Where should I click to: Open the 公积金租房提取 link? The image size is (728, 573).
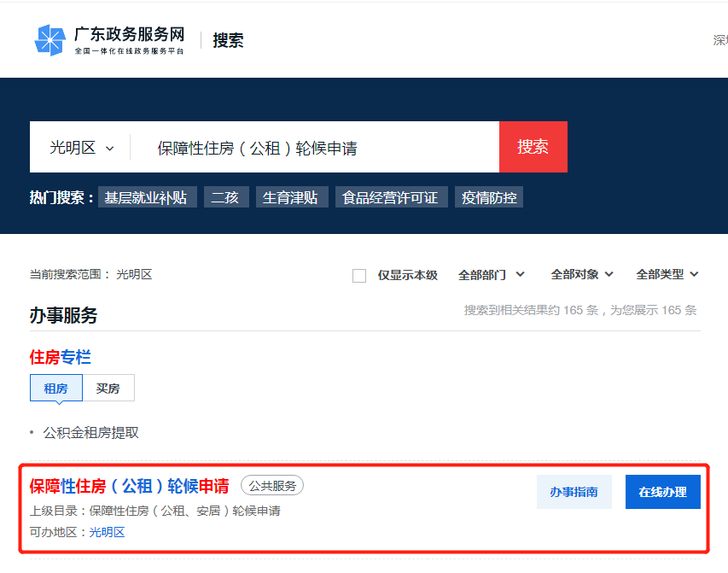pos(91,433)
